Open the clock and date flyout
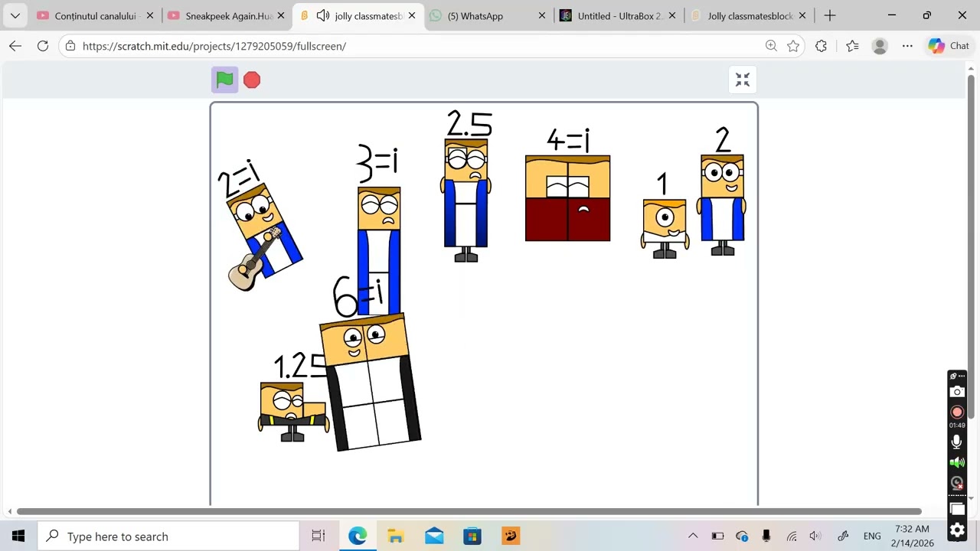 [x=913, y=536]
